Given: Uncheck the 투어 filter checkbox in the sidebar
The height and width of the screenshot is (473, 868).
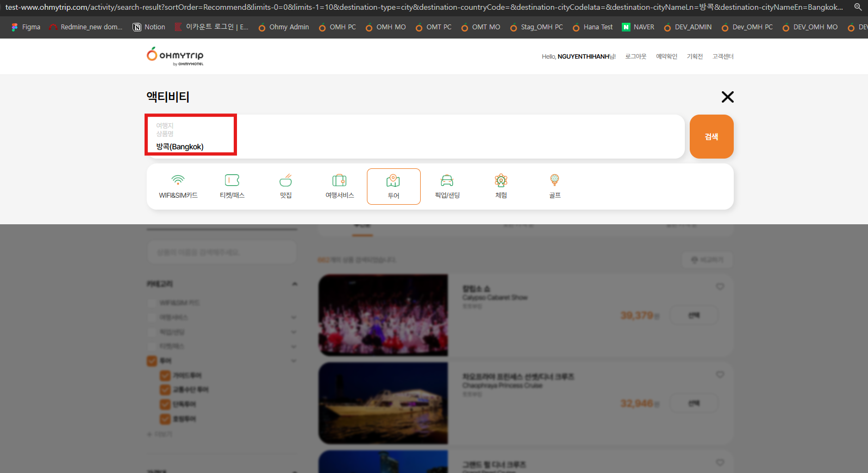Looking at the screenshot, I should click(x=152, y=361).
